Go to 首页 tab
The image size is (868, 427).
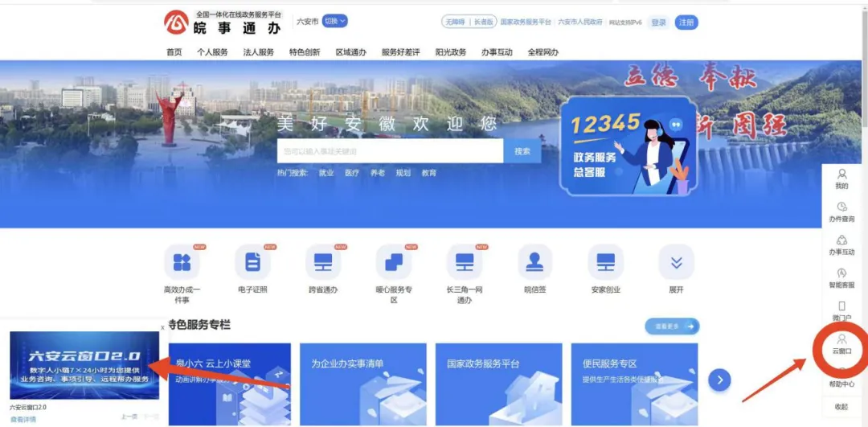[x=174, y=52]
